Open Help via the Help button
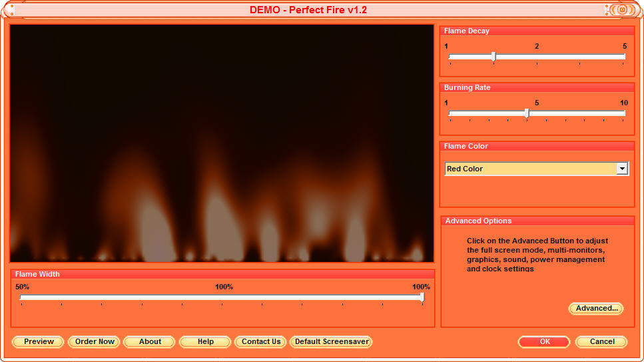 point(205,341)
